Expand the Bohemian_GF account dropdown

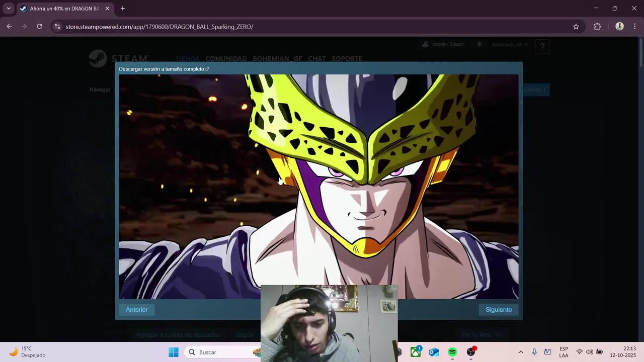pyautogui.click(x=510, y=45)
